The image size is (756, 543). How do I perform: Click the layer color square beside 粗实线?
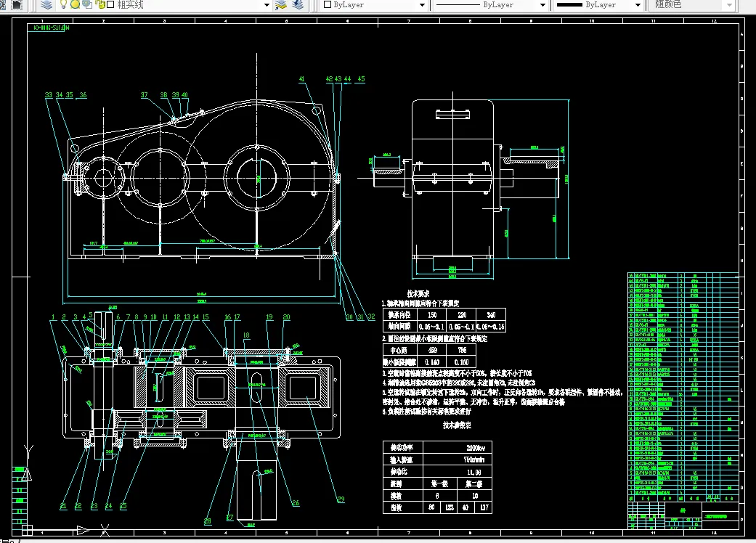coord(110,5)
